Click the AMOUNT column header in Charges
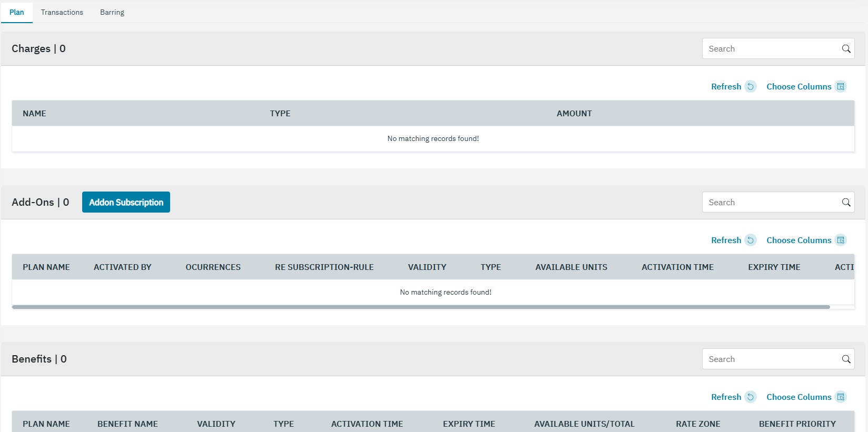The width and height of the screenshot is (868, 432). 574,114
